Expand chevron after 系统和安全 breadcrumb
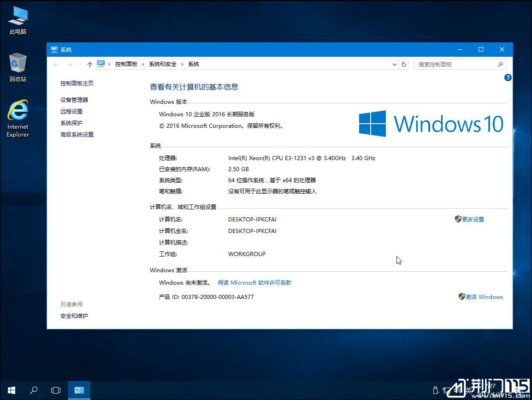The image size is (532, 400). 182,64
